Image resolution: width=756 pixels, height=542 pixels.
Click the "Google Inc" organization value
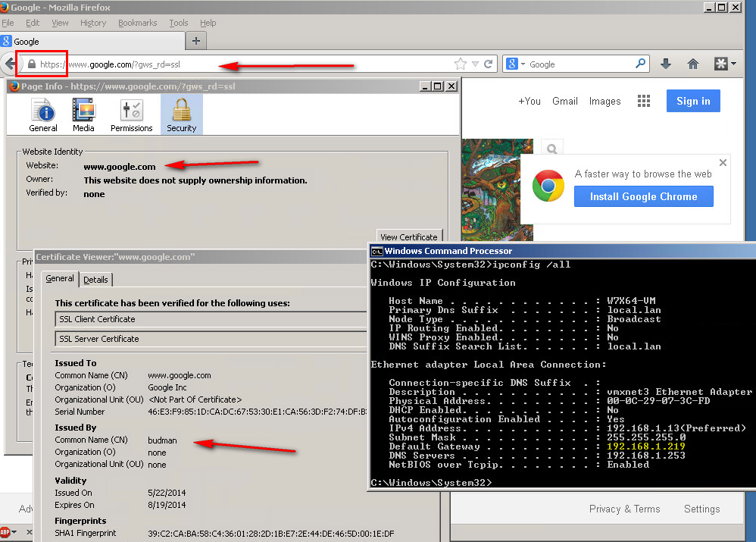167,387
